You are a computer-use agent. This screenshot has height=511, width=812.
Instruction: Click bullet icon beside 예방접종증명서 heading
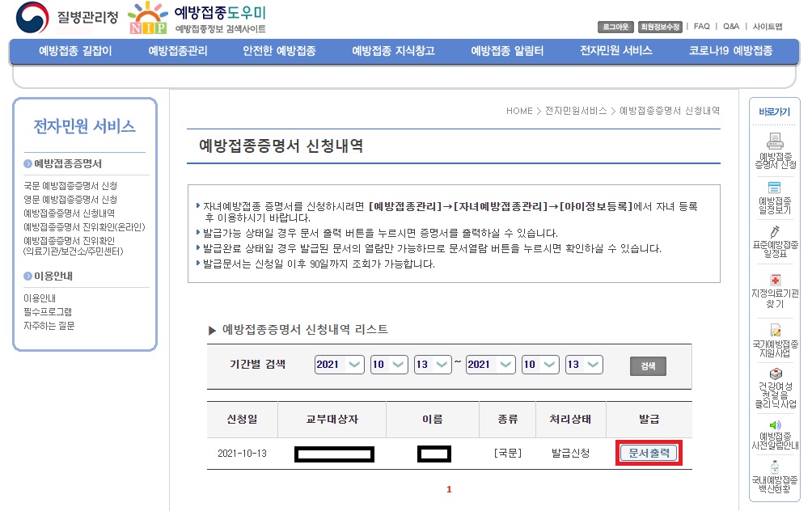[x=28, y=164]
